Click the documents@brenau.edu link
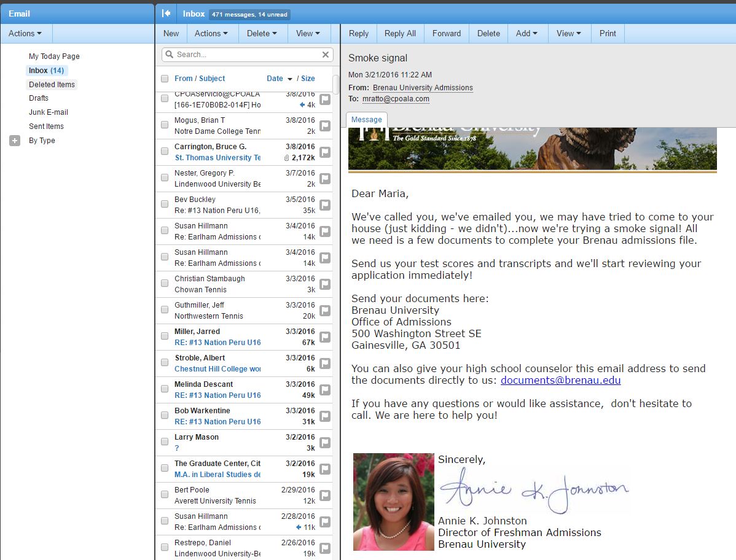The height and width of the screenshot is (560, 736). (x=560, y=380)
